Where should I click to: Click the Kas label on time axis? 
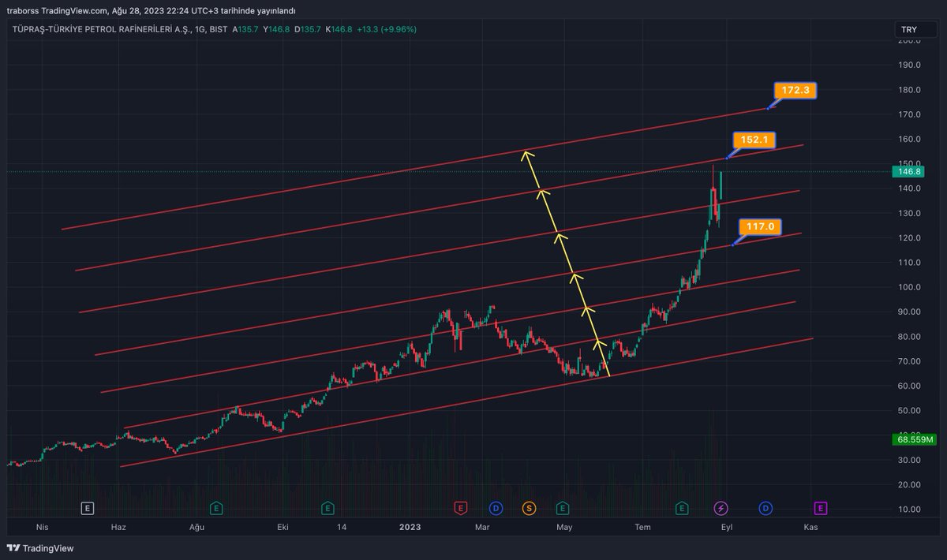pyautogui.click(x=810, y=527)
